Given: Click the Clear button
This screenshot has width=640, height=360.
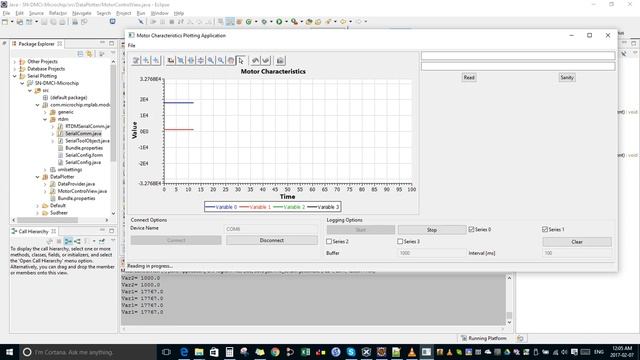Looking at the screenshot, I should click(577, 242).
